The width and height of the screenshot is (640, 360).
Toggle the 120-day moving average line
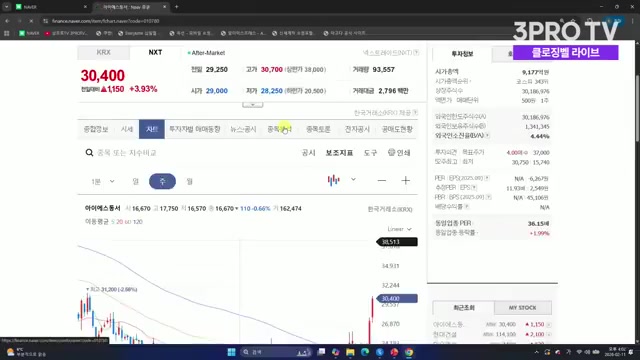(138, 222)
